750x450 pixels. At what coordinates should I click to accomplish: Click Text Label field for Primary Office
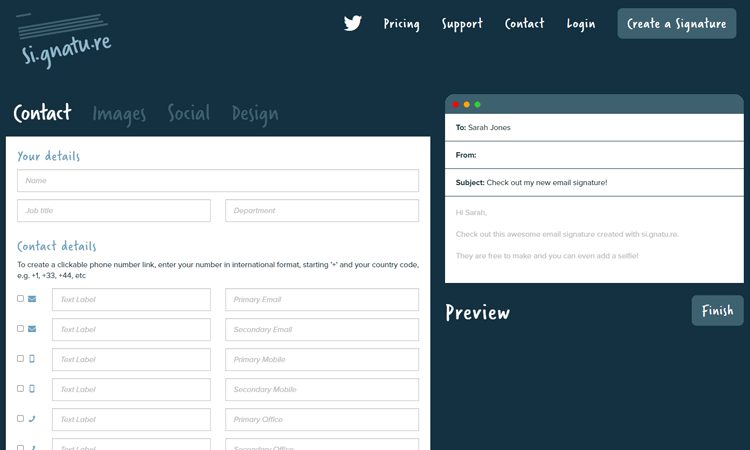pyautogui.click(x=132, y=419)
